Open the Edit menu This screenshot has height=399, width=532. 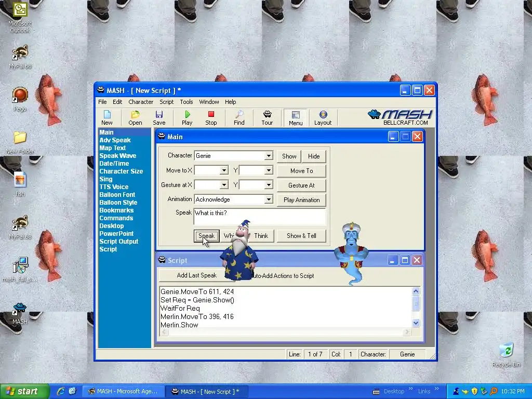117,102
